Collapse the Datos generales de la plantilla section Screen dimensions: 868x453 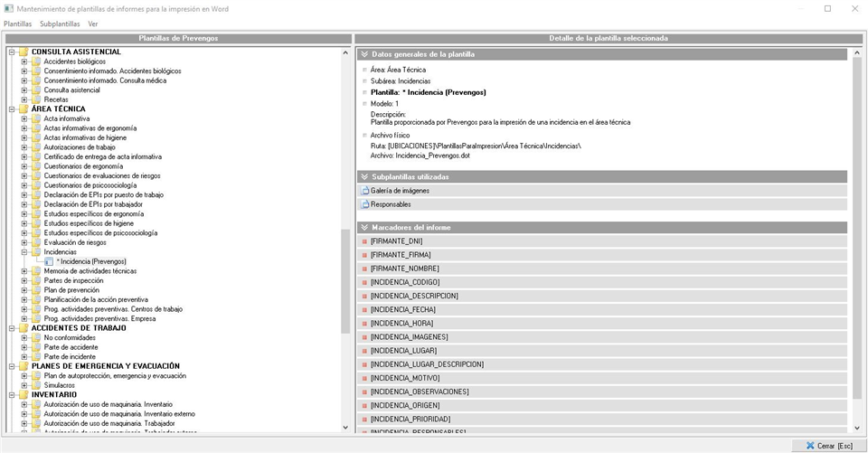pyautogui.click(x=364, y=54)
